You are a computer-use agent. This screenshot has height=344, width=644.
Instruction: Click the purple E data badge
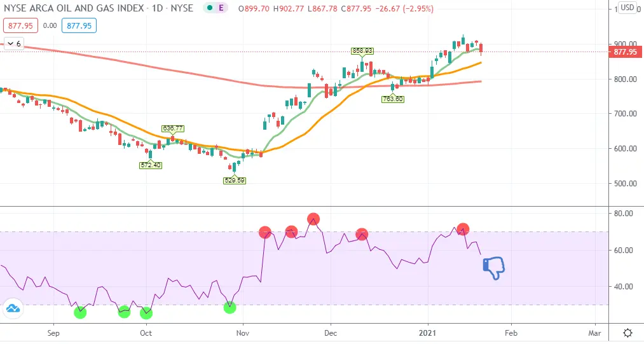(x=221, y=8)
